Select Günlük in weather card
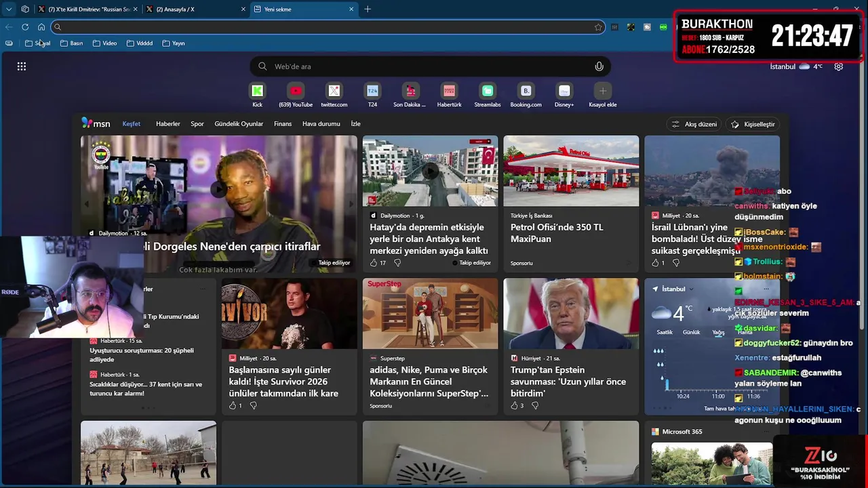This screenshot has width=868, height=488. 691,332
